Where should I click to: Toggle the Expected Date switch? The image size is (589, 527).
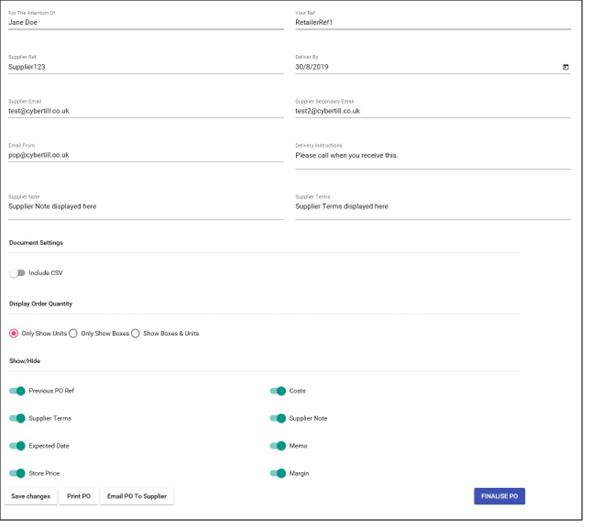click(x=17, y=446)
